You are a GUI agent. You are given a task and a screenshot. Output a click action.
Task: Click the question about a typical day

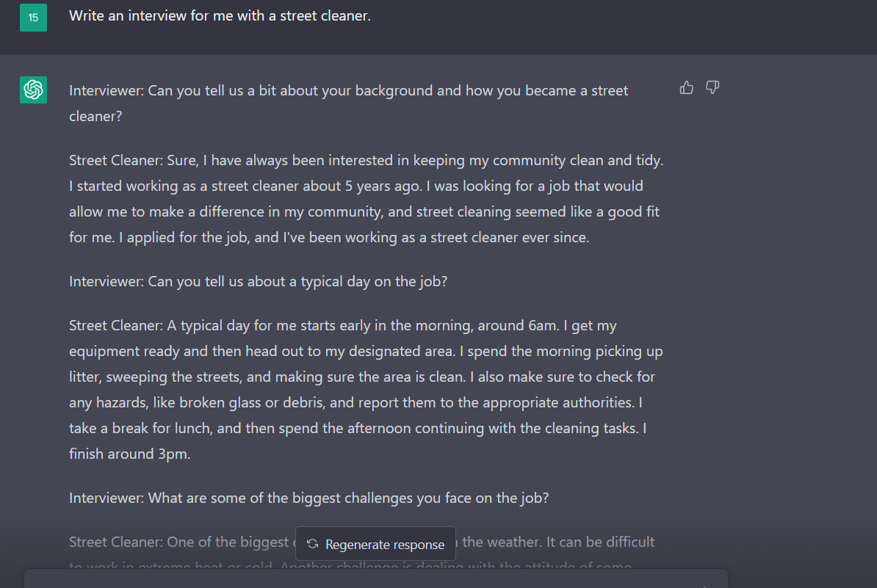[258, 282]
